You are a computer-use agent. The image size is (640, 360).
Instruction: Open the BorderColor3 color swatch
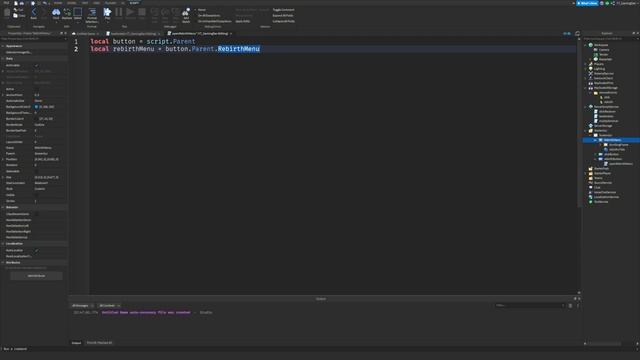36,119
